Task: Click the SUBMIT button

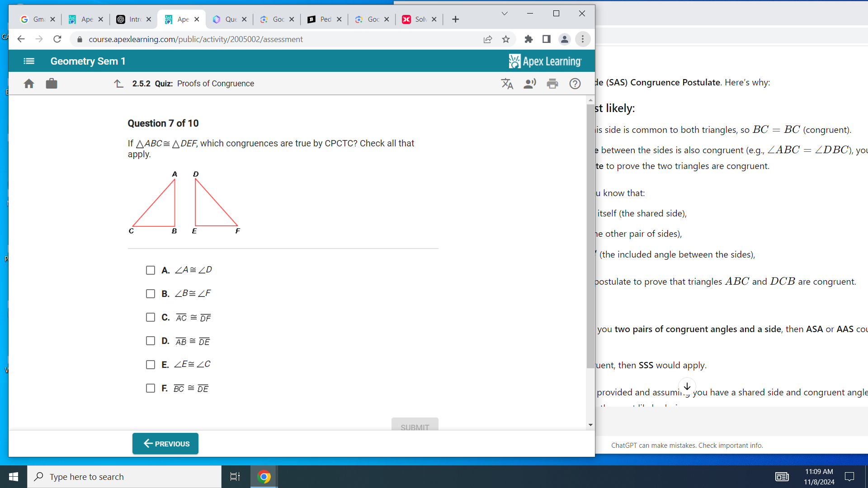Action: pyautogui.click(x=415, y=425)
